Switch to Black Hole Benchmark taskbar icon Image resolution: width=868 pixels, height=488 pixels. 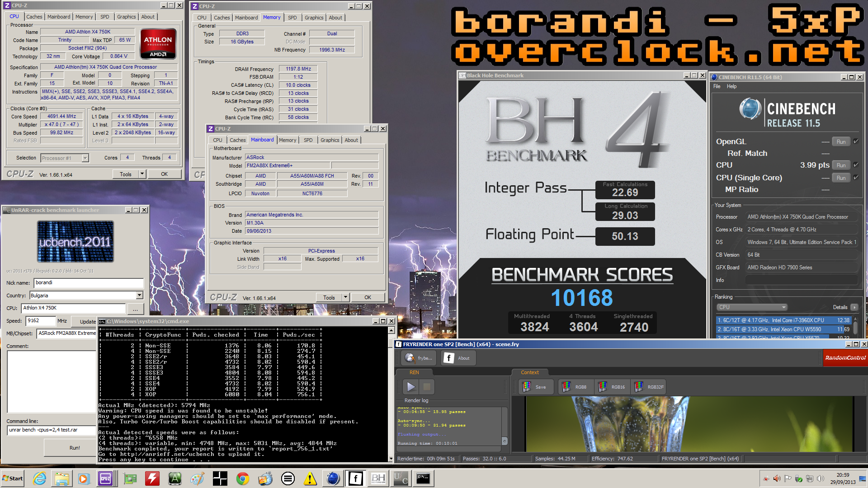click(x=378, y=478)
